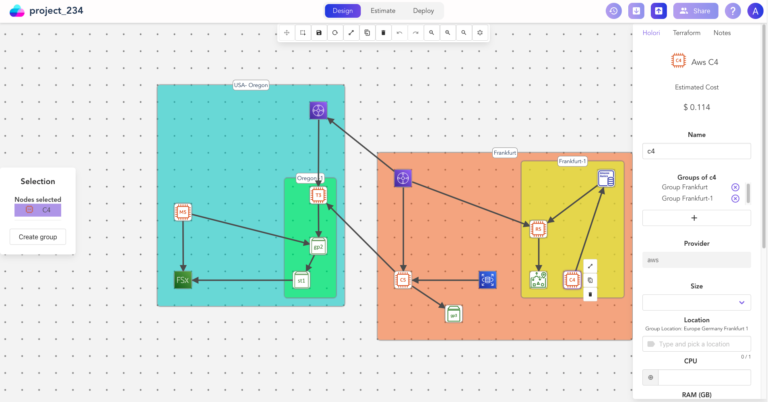This screenshot has width=768, height=402.
Task: Click the USA- Oregon group label
Action: 251,85
